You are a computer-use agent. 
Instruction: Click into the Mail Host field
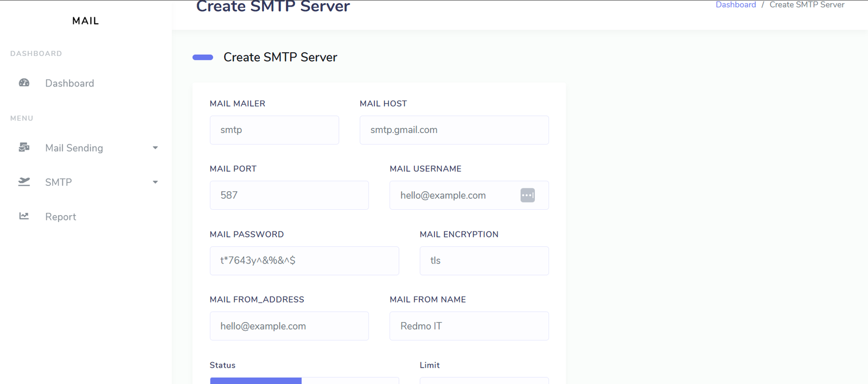pos(454,130)
